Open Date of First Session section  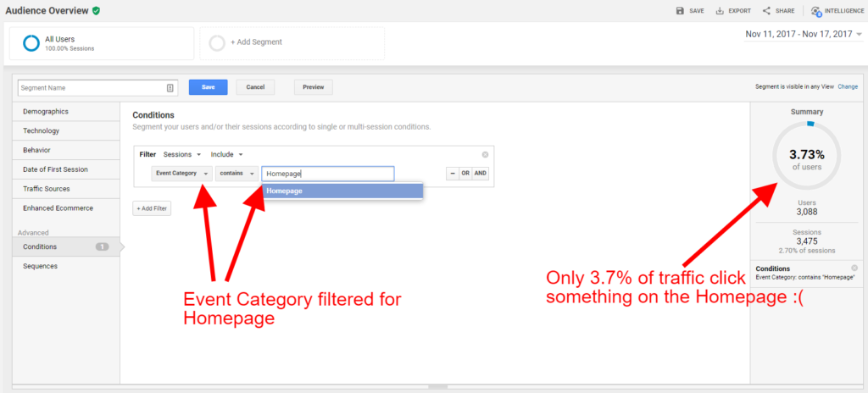(66, 169)
